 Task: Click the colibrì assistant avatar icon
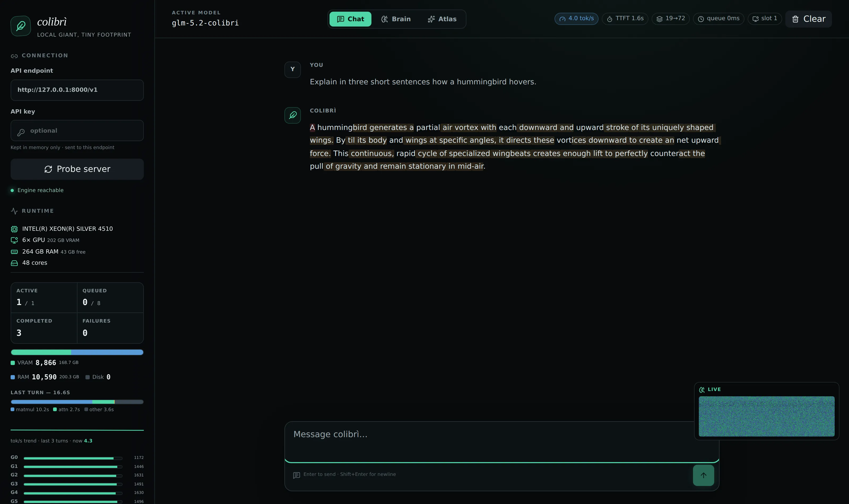[292, 115]
